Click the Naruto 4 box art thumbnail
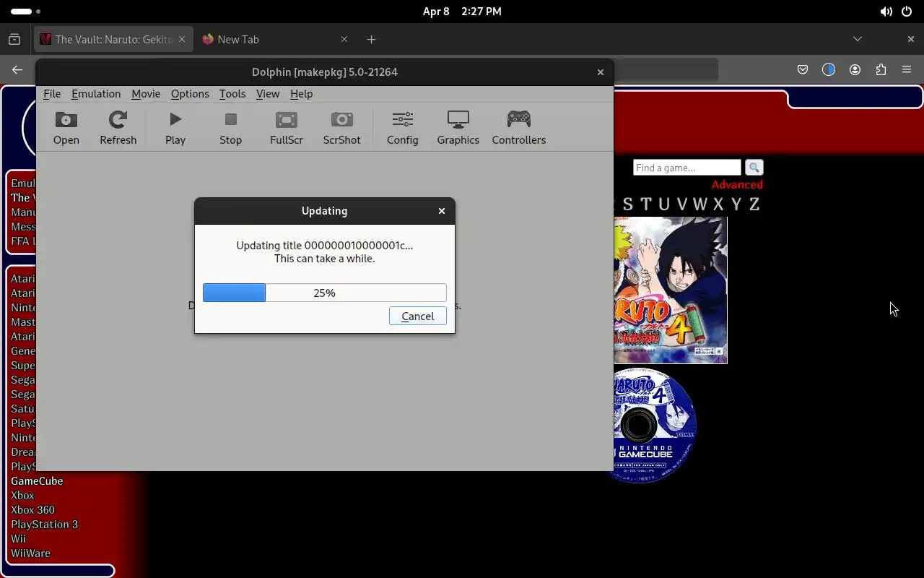The height and width of the screenshot is (578, 924). 671,290
